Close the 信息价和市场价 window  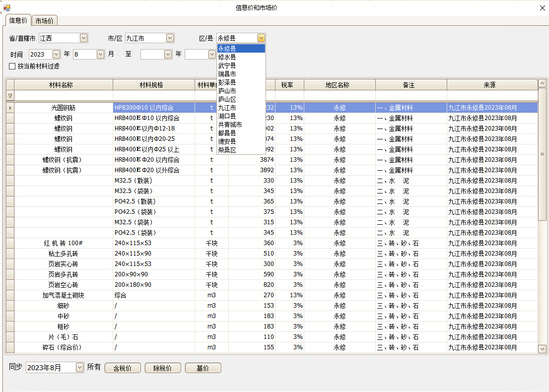pyautogui.click(x=543, y=8)
